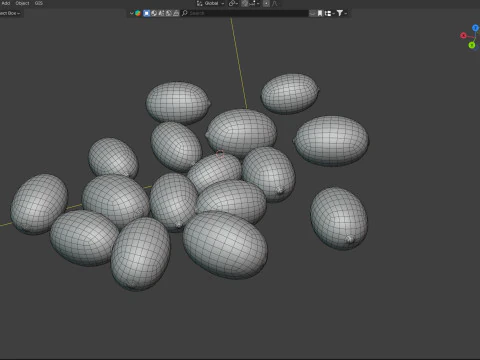Open the GIS menu

point(39,3)
